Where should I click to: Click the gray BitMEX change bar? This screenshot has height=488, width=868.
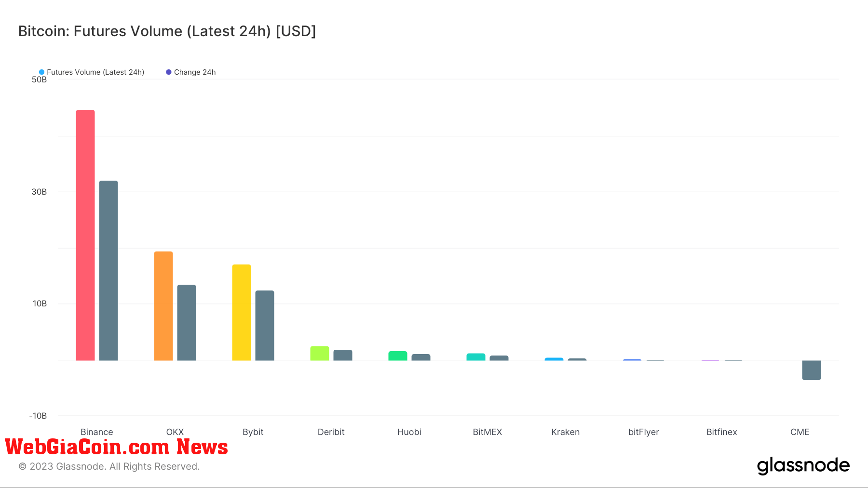point(499,358)
